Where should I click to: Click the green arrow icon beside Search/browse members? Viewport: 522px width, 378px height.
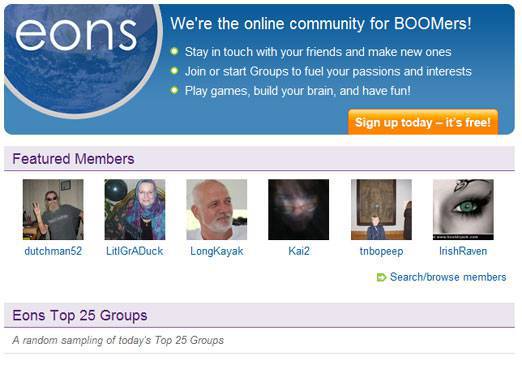381,277
